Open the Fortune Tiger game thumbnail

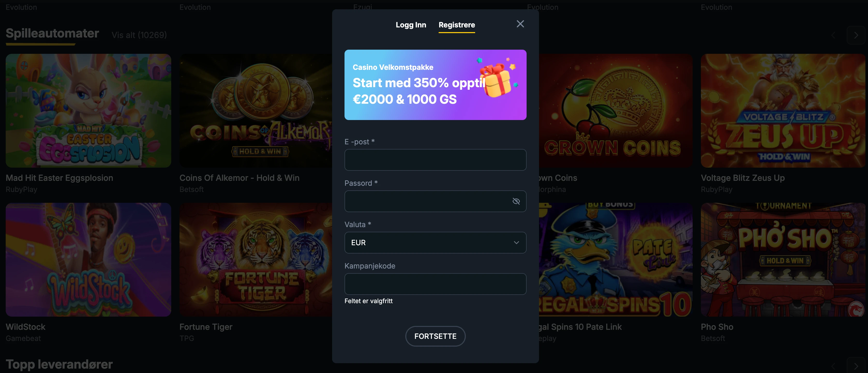tap(256, 260)
